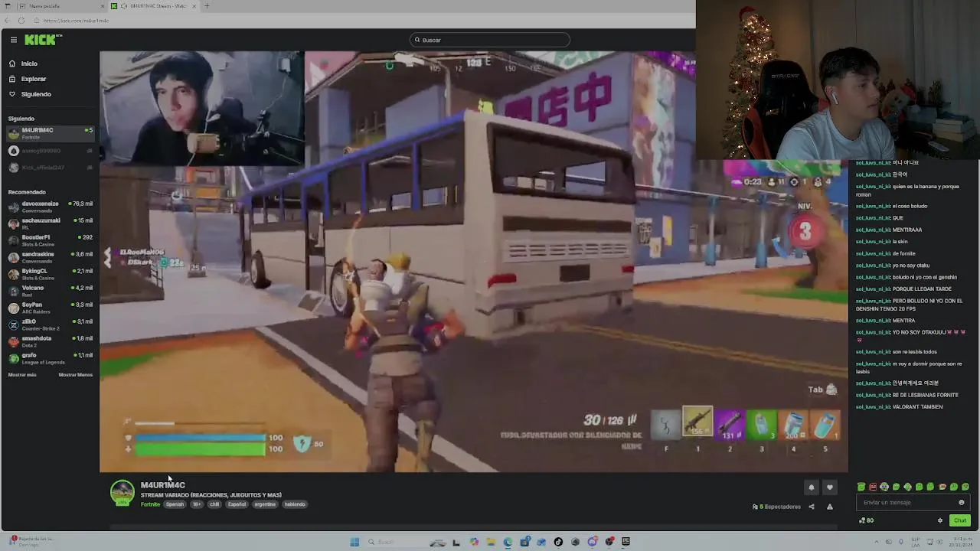Pick the last quick emote above chat input

pyautogui.click(x=965, y=487)
